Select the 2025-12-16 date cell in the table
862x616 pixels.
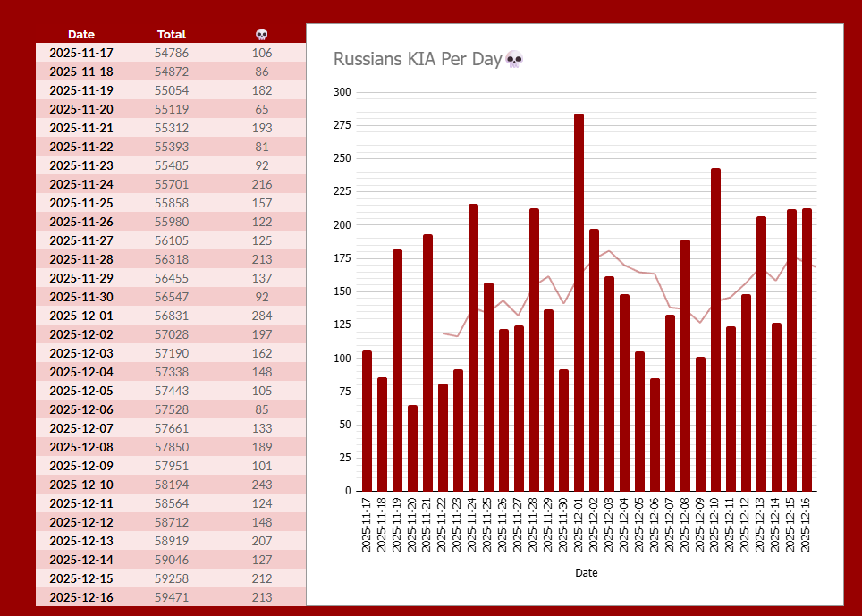click(81, 597)
